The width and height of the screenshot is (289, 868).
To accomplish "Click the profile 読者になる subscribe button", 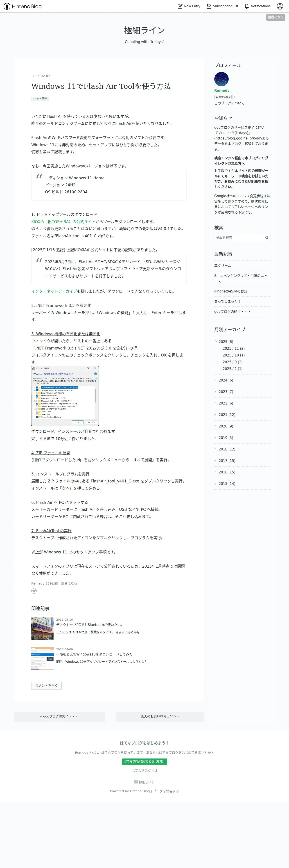I will point(223,97).
